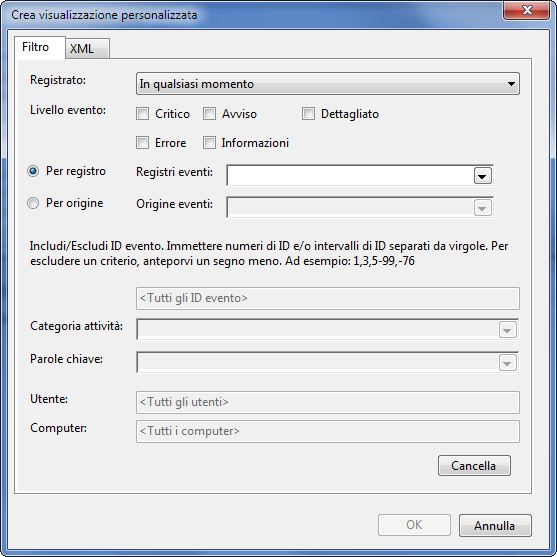Click the Cancella button

(474, 466)
